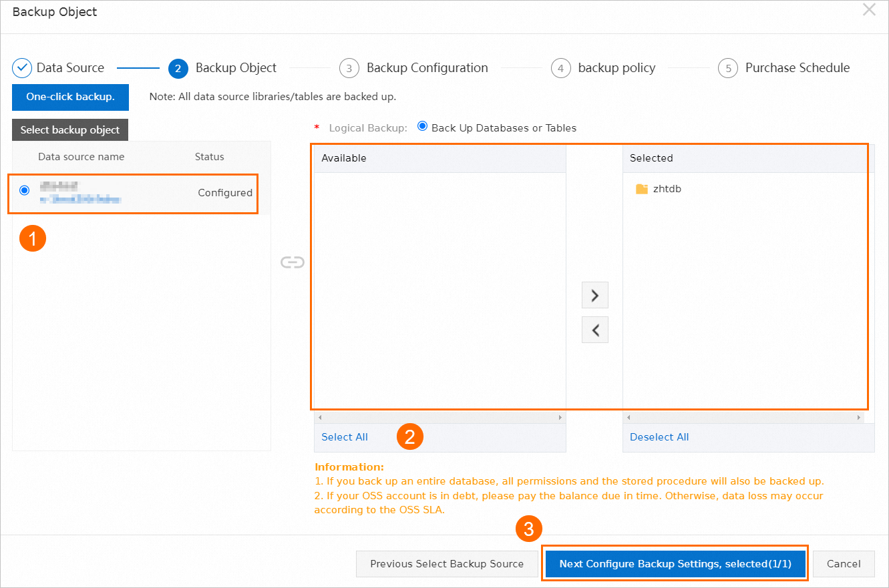Open the Purchase Schedule step label

point(797,68)
